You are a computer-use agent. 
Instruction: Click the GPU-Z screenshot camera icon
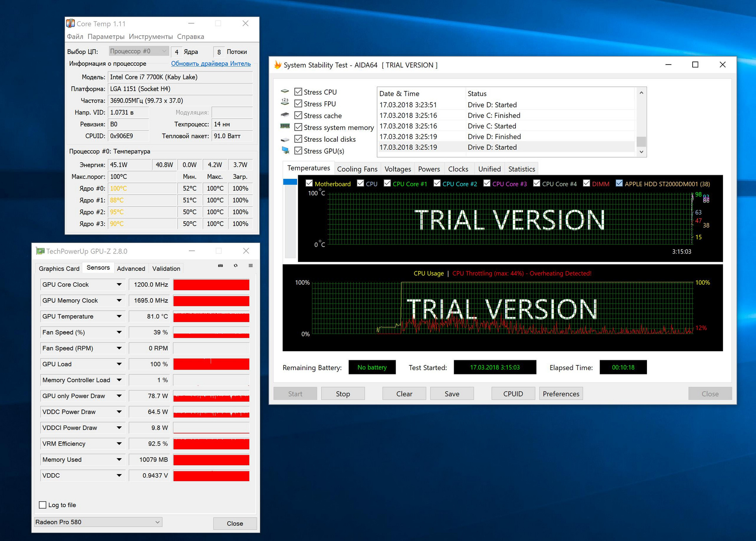coord(220,266)
